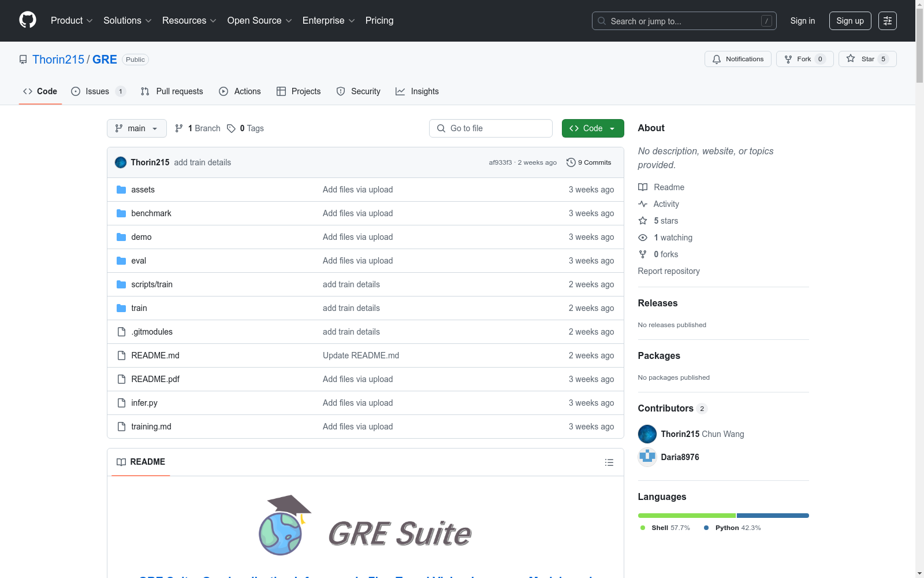Click the repository icon beside Thorin215
Image resolution: width=924 pixels, height=578 pixels.
pos(23,60)
